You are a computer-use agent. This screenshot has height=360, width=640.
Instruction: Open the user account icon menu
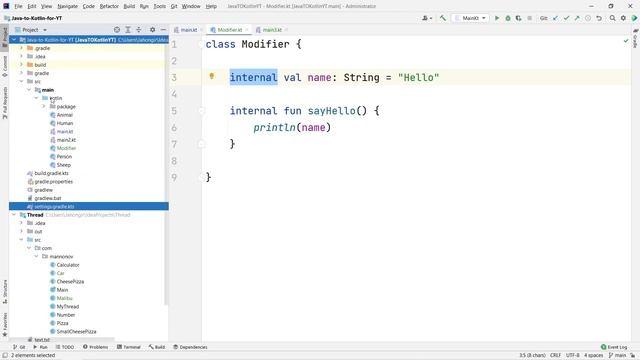click(x=427, y=18)
